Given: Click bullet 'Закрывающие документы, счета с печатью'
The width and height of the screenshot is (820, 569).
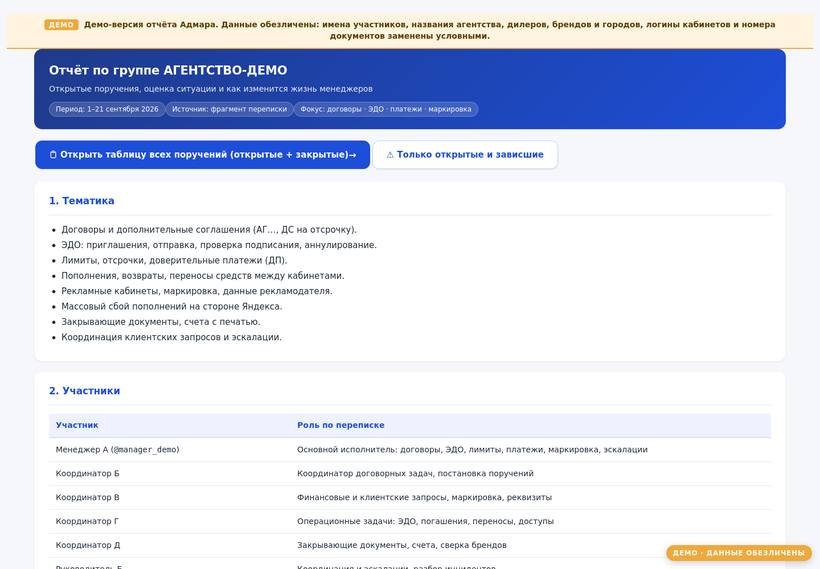Looking at the screenshot, I should point(161,322).
